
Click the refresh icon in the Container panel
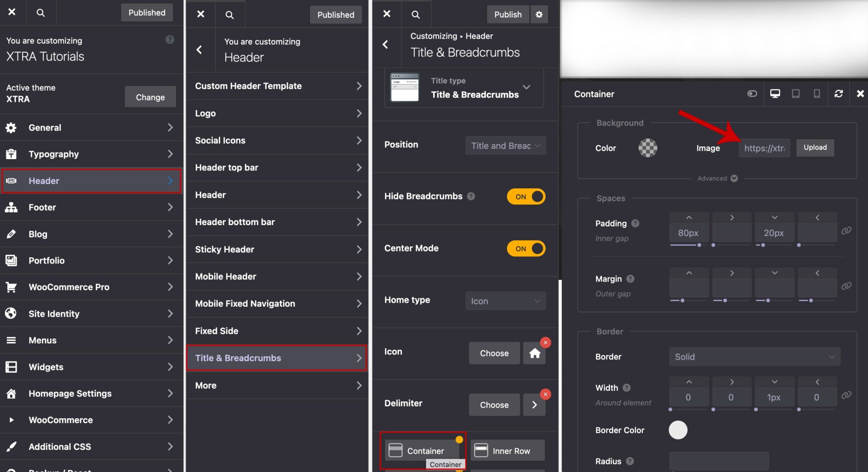(840, 93)
